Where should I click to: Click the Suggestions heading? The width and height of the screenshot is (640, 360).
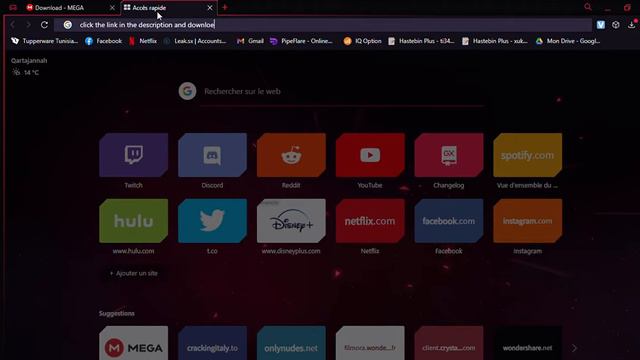coord(117,313)
